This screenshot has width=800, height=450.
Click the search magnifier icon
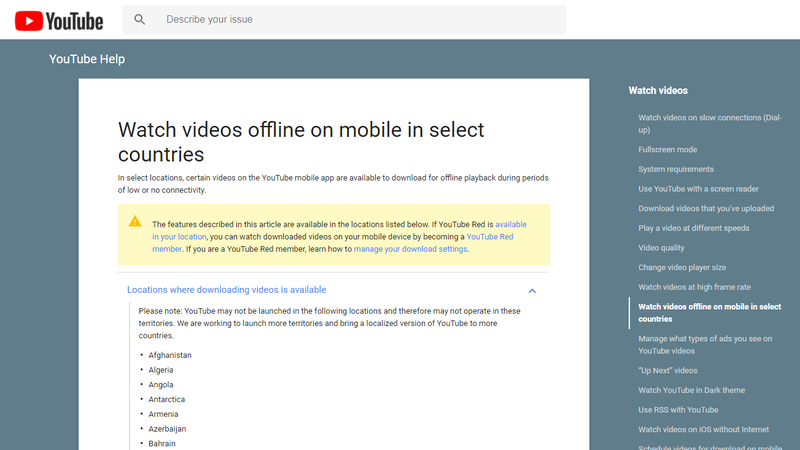[x=139, y=19]
